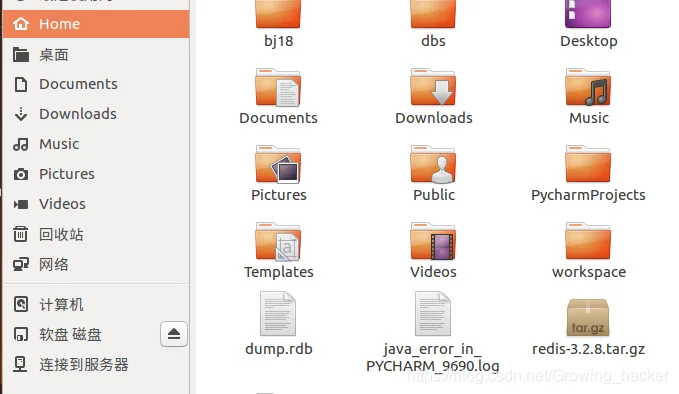Select Videos in the sidebar
This screenshot has width=679, height=394.
(x=96, y=204)
